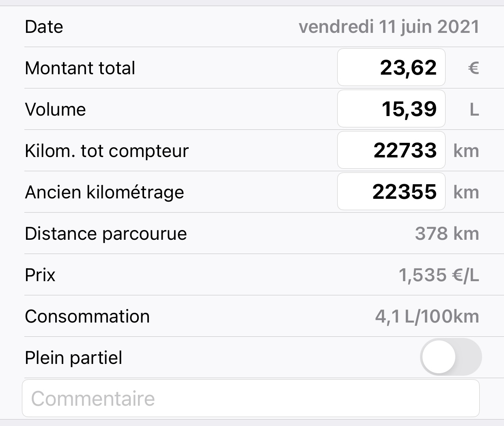Click the euro currency unit symbol
The image size is (504, 426).
coord(473,68)
